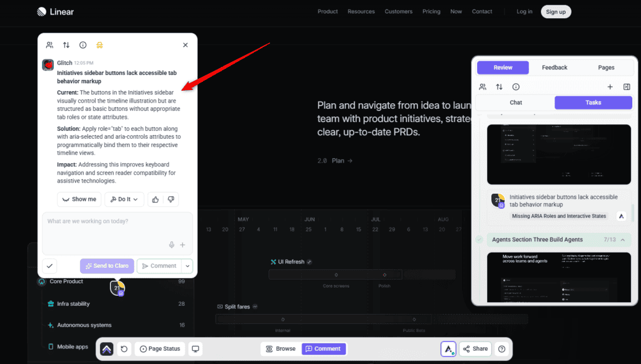Image resolution: width=641 pixels, height=364 pixels.
Task: Switch to Comment mode in bottom toolbar
Action: click(324, 349)
